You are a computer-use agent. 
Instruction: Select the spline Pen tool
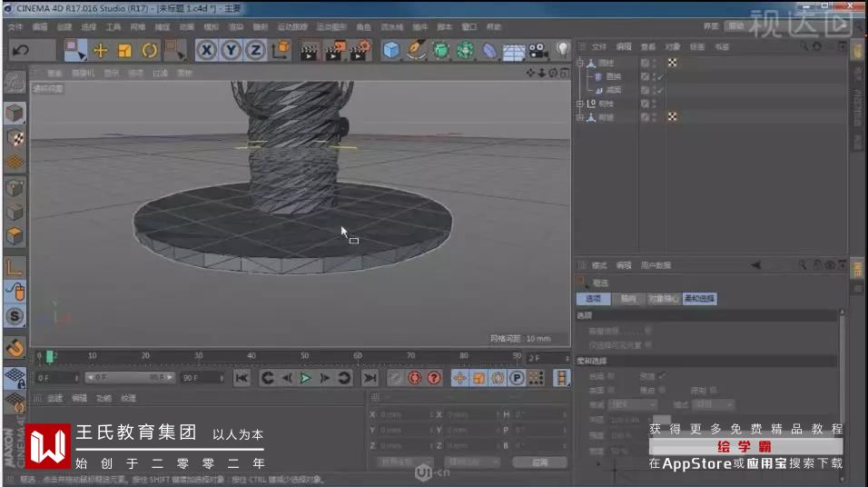tap(416, 50)
